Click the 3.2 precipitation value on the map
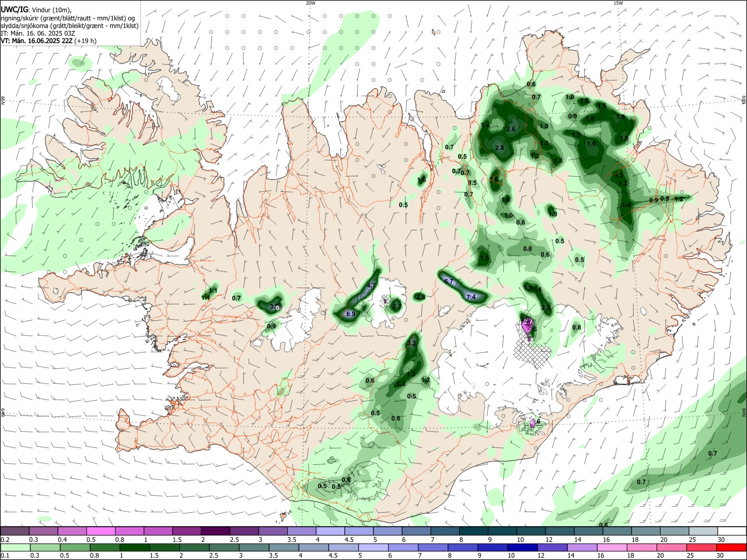 (411, 344)
